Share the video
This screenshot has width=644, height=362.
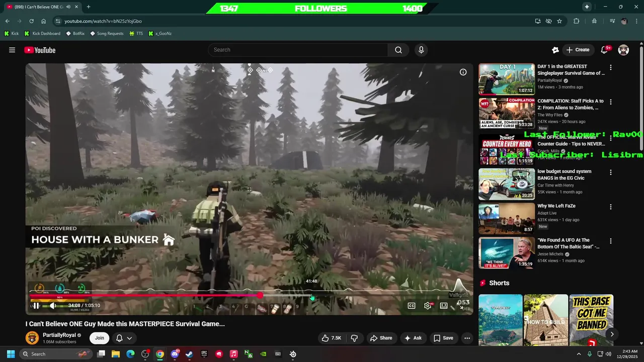coord(381,338)
